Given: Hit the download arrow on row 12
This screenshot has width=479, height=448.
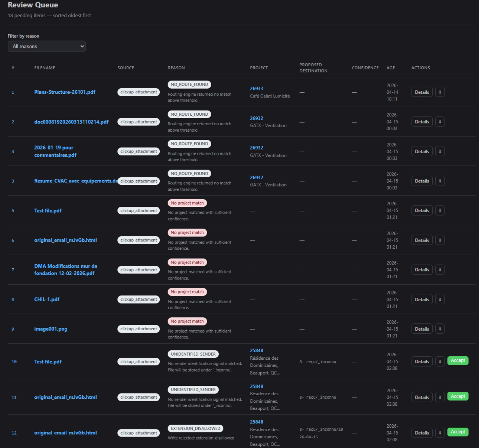Looking at the screenshot, I should tap(440, 433).
